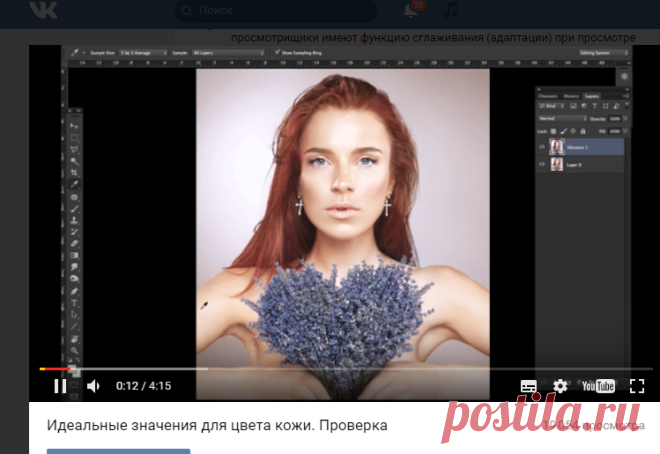Open Normal blend mode dropdown
Image resolution: width=660 pixels, height=454 pixels.
pyautogui.click(x=562, y=119)
